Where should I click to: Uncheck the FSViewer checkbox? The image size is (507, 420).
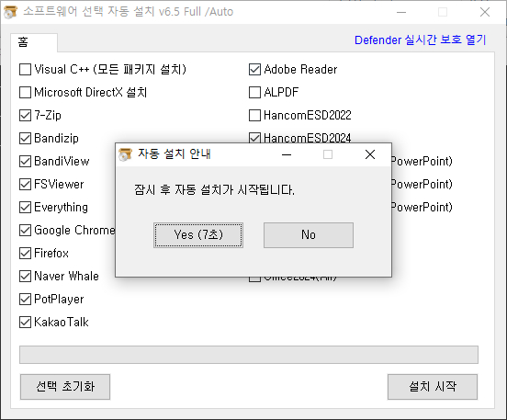(25, 184)
